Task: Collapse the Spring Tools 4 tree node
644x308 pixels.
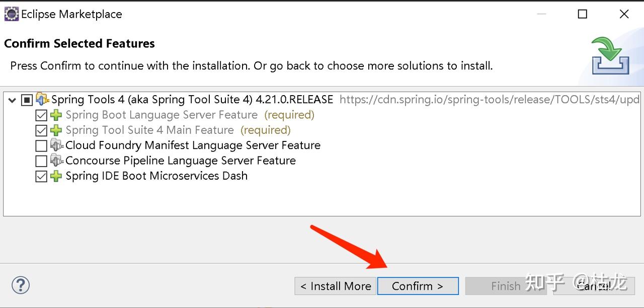Action: click(x=12, y=100)
